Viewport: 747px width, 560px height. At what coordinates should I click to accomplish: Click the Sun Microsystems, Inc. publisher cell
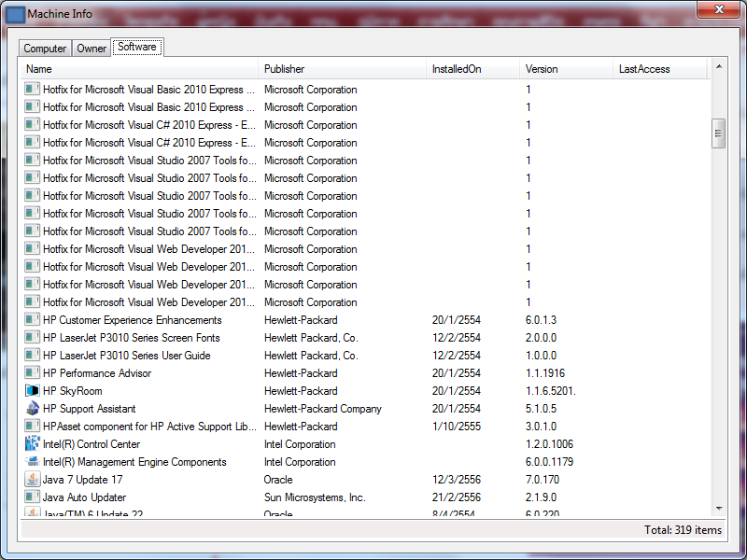coord(315,497)
